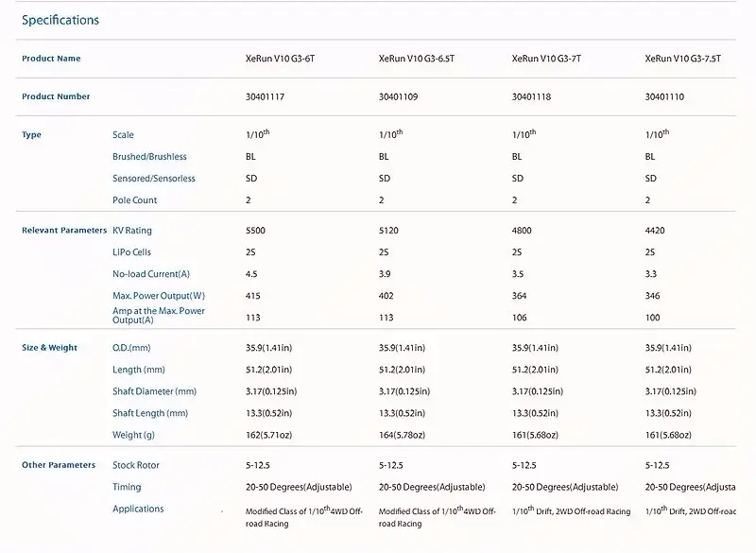Click the Shaft Diameter (mm) label
This screenshot has height=553, width=756.
[154, 391]
